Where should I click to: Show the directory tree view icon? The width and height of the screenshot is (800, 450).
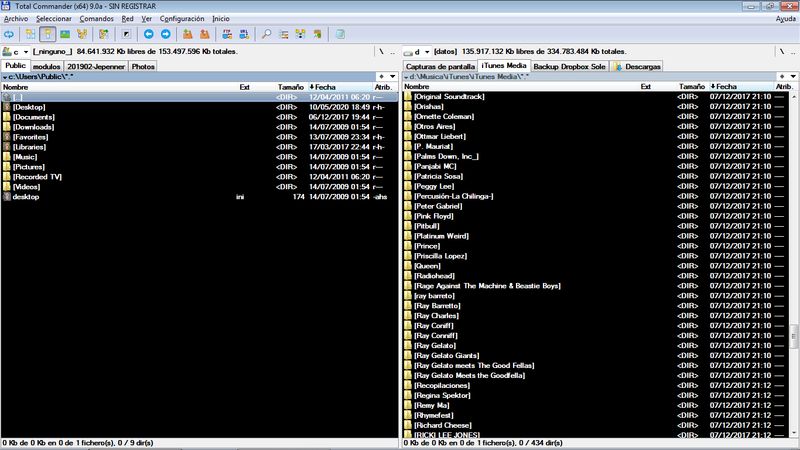pos(82,34)
